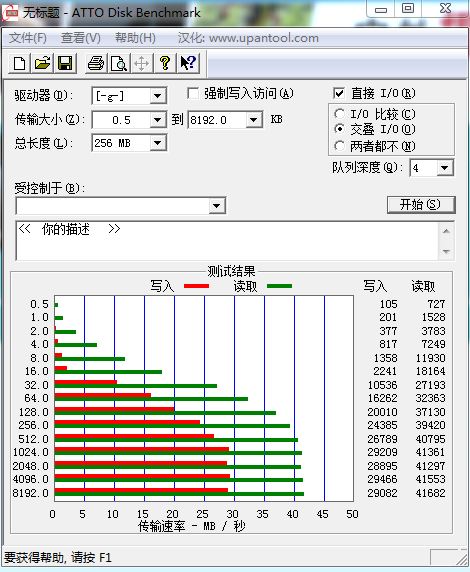Viewport: 470px width, 572px height.
Task: Click the 开始(S) start button
Action: (421, 205)
